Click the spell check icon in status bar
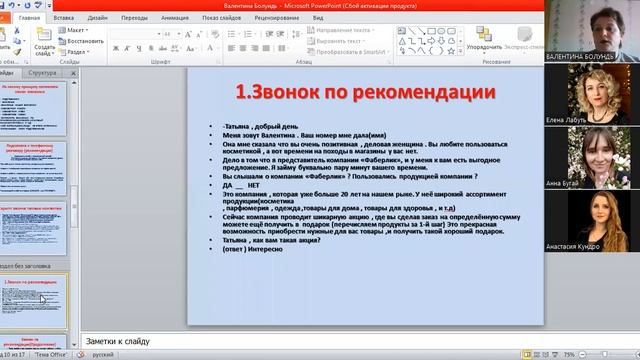 81,355
